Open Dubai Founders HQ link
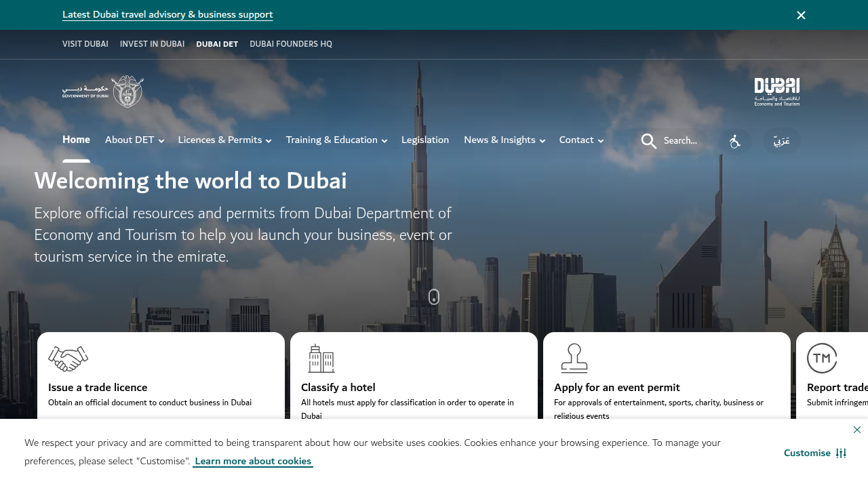This screenshot has height=488, width=868. (x=291, y=44)
